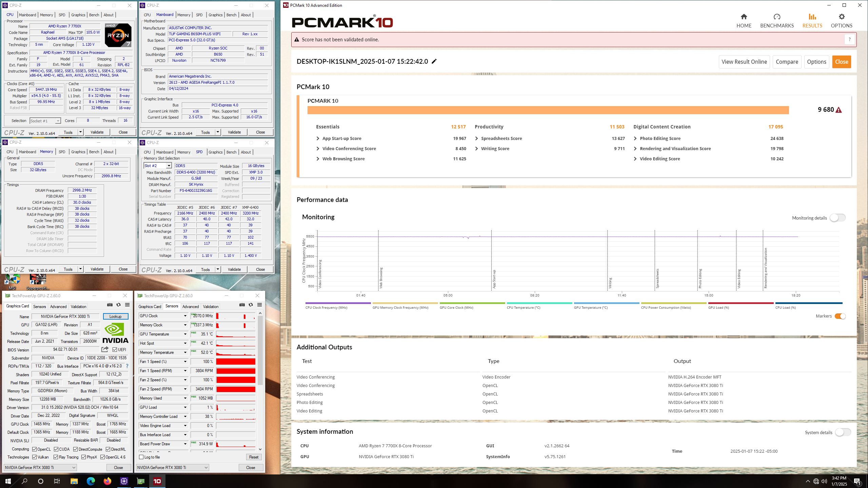Open the MSI desktop shortcut
The image size is (868, 488).
[x=12, y=282]
